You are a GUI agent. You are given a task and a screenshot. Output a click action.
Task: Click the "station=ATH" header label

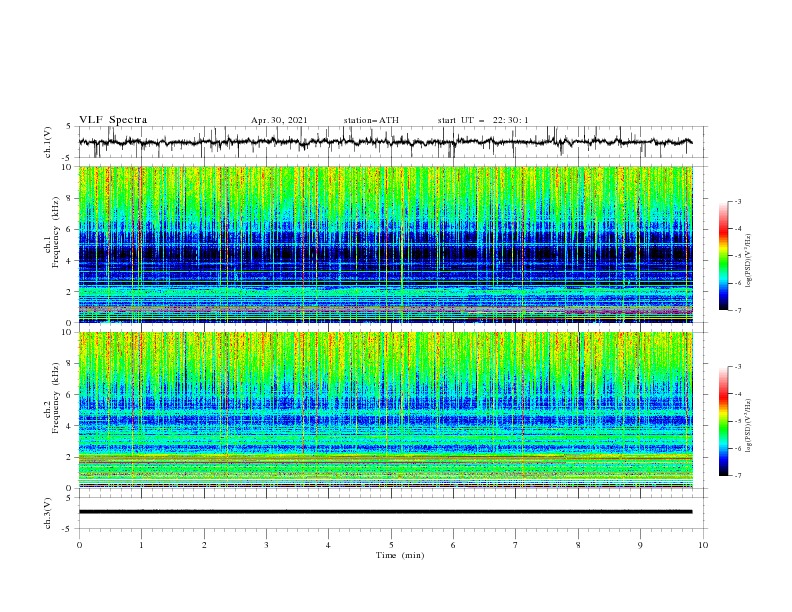click(x=371, y=120)
